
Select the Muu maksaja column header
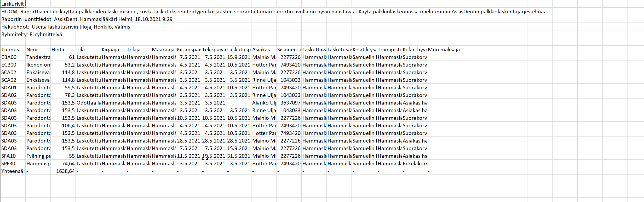444,50
